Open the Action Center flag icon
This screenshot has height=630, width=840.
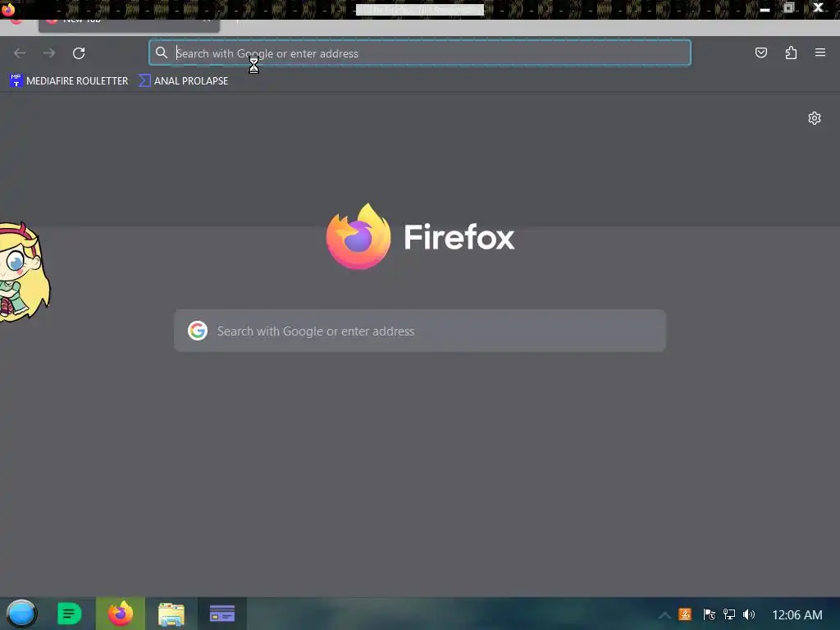click(709, 614)
